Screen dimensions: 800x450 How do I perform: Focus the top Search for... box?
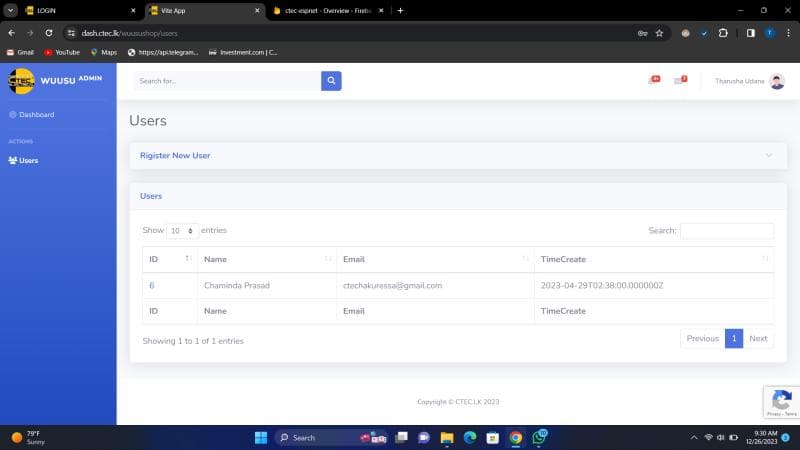tap(227, 81)
